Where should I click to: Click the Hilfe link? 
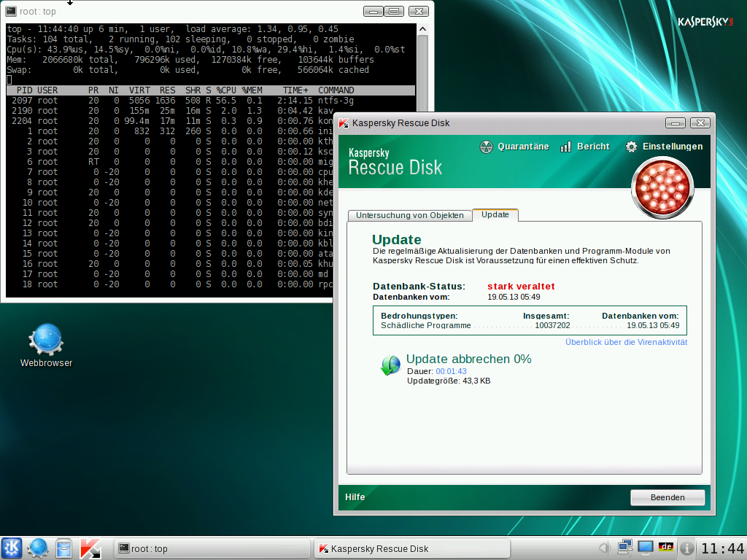[x=355, y=497]
